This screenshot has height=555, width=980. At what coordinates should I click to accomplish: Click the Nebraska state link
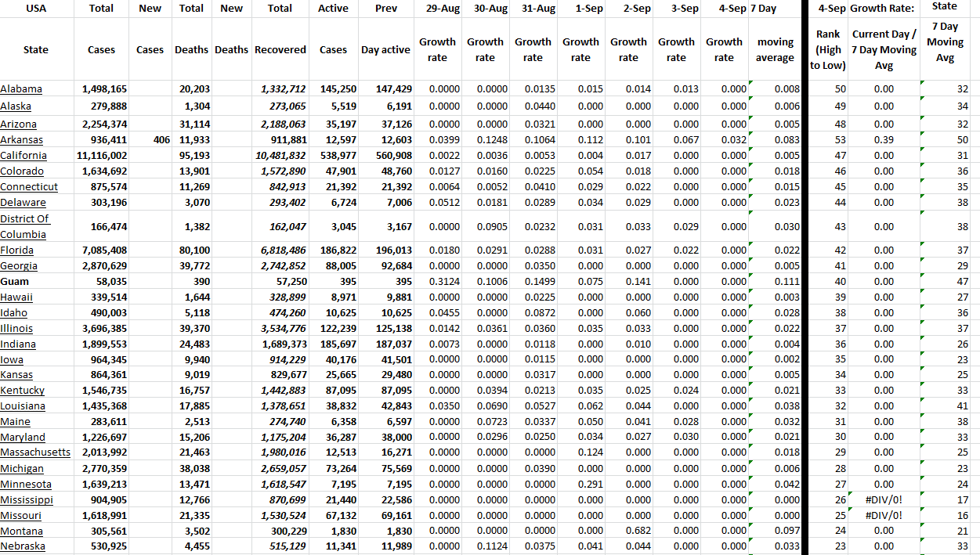[23, 546]
